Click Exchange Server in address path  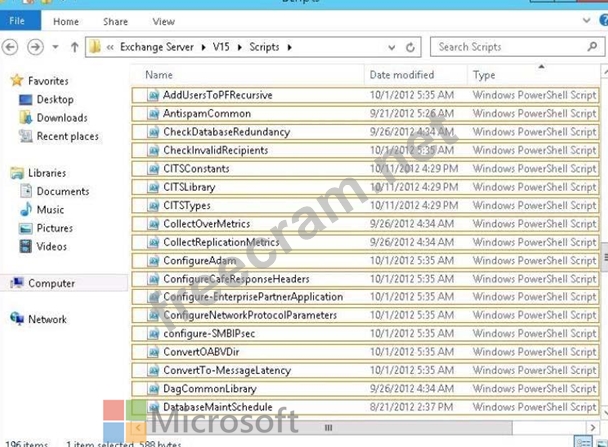pyautogui.click(x=157, y=47)
